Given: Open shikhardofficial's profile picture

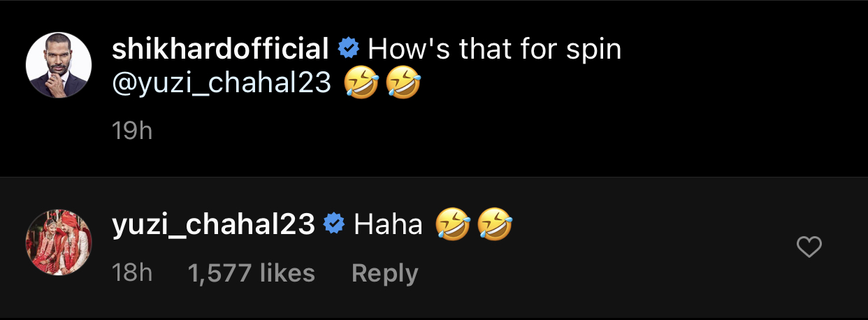Looking at the screenshot, I should point(59,65).
